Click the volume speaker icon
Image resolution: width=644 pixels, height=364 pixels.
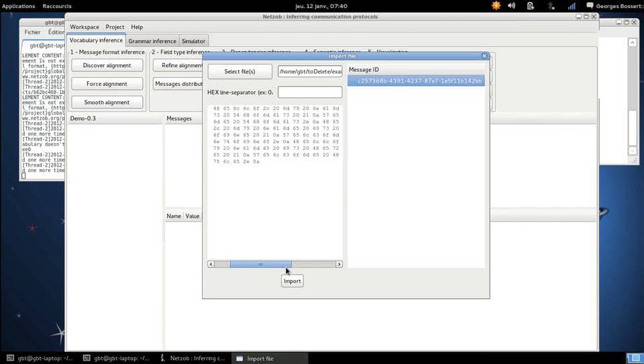512,6
